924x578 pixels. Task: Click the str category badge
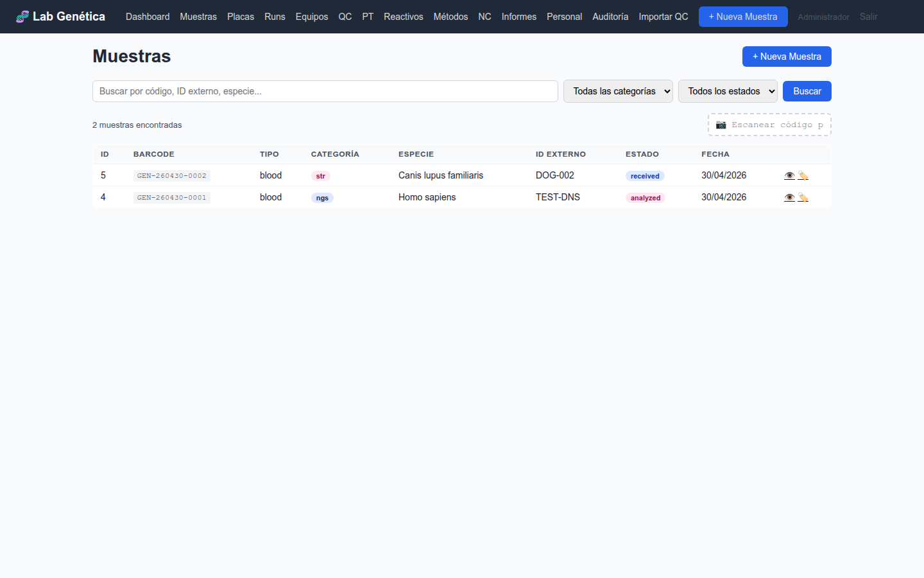point(321,176)
